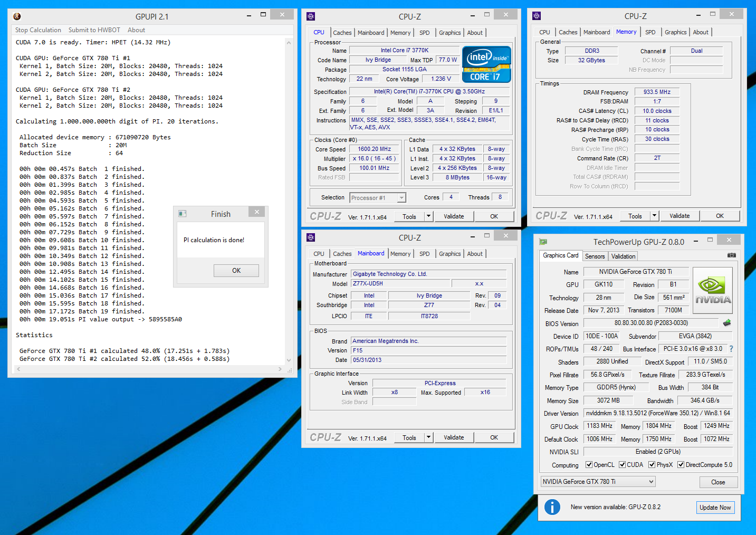This screenshot has width=756, height=535.
Task: Take GPU-Z screenshot with camera icon
Action: (x=731, y=255)
